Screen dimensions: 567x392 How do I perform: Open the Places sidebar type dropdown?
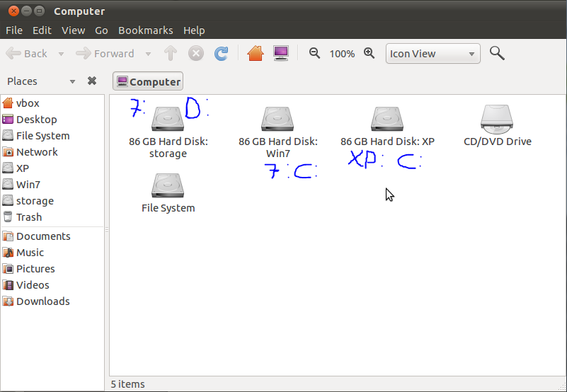tap(41, 81)
